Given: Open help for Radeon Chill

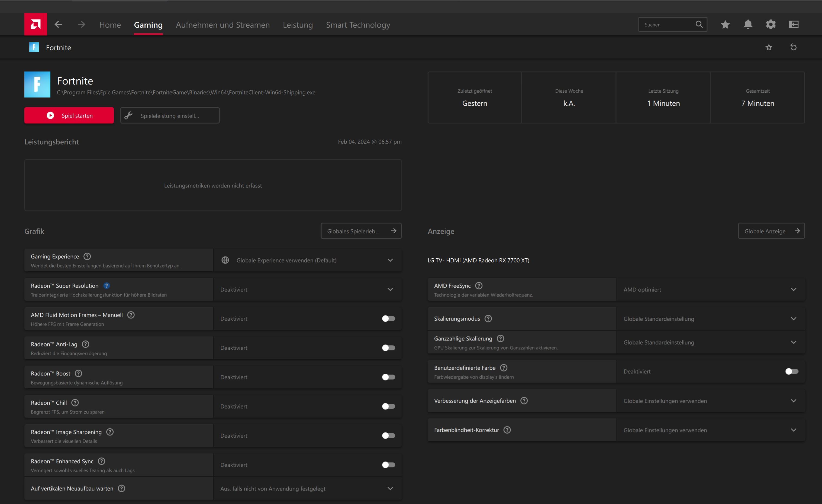Looking at the screenshot, I should tap(75, 403).
